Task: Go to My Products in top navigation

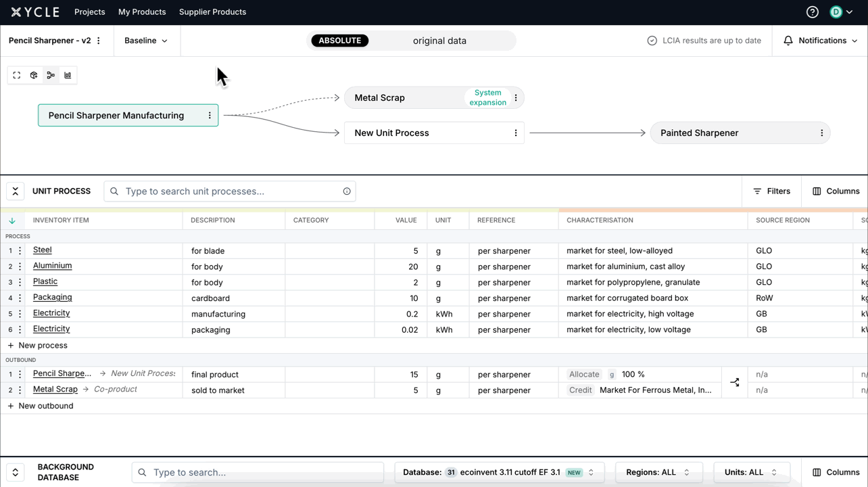Action: coord(142,12)
